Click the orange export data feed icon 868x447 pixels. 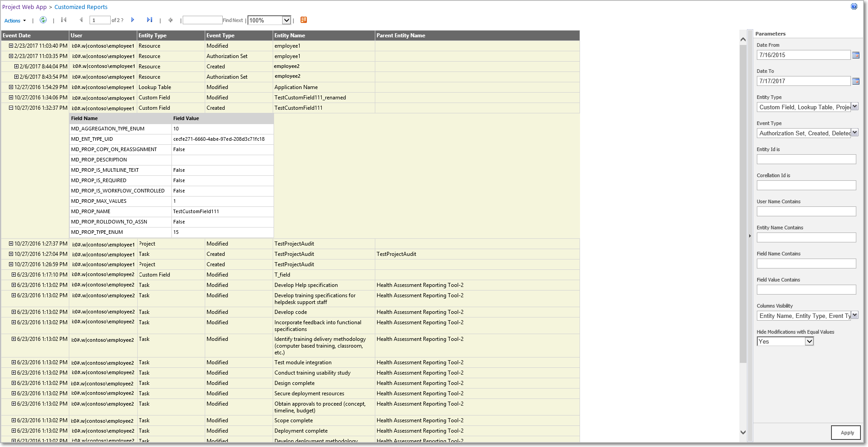(x=304, y=20)
